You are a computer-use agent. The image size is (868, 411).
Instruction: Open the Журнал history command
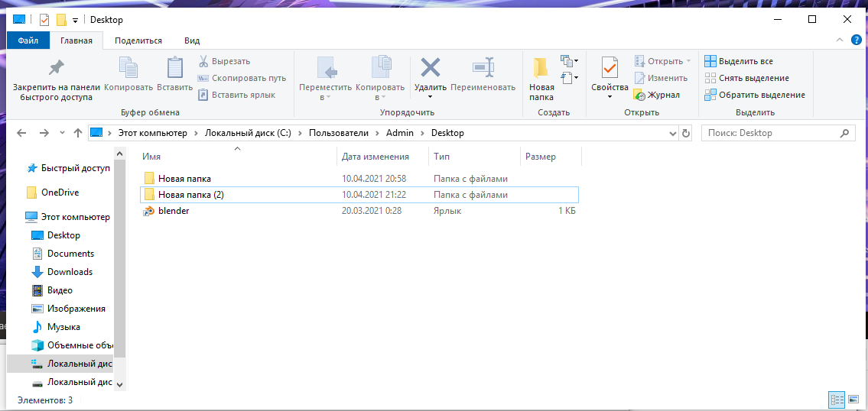[657, 95]
